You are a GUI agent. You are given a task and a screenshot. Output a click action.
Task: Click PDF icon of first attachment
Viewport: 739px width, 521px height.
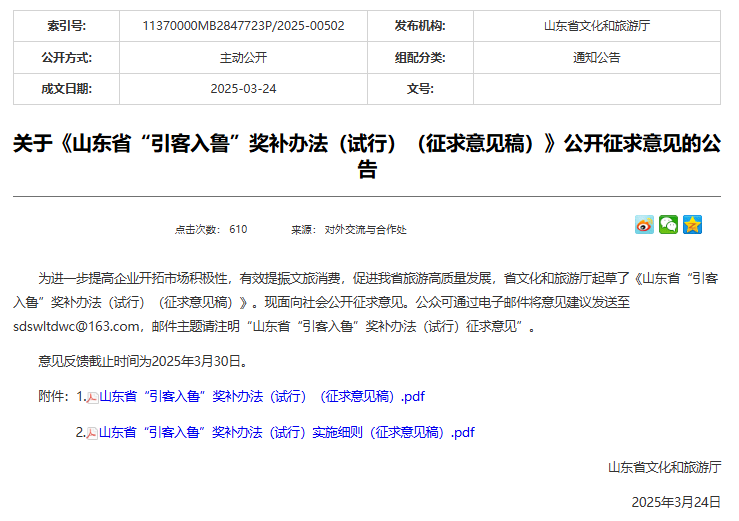point(92,397)
